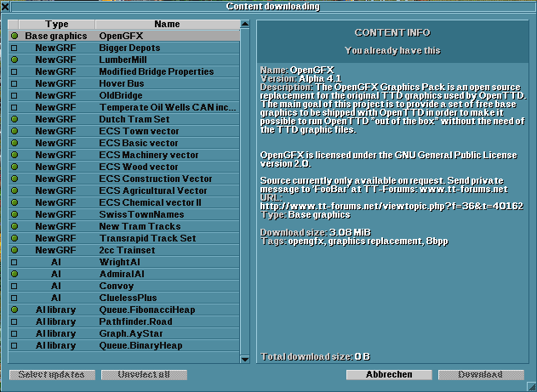The width and height of the screenshot is (537, 392).
Task: Click the Download button
Action: pyautogui.click(x=481, y=374)
